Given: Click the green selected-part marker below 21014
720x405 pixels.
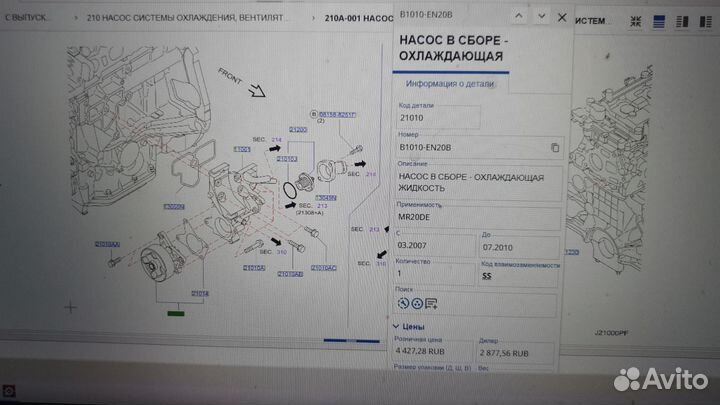Looking at the screenshot, I should pos(176,314).
